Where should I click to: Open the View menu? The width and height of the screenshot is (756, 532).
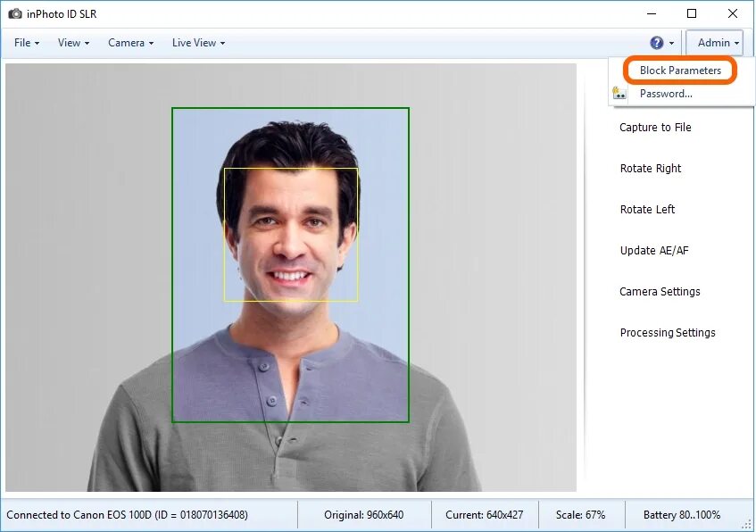(73, 43)
